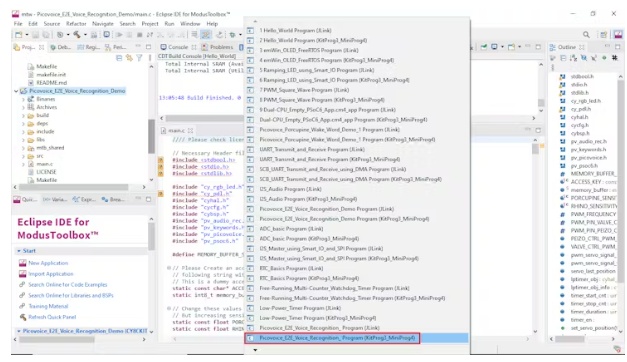The image size is (627, 362).
Task: Select README.md in the project tree
Action: tap(52, 83)
